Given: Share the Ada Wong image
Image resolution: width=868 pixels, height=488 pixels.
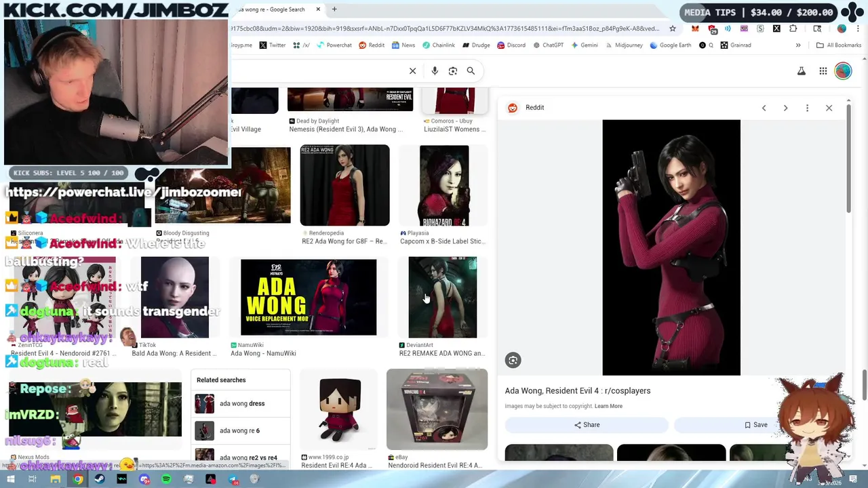Looking at the screenshot, I should [587, 425].
